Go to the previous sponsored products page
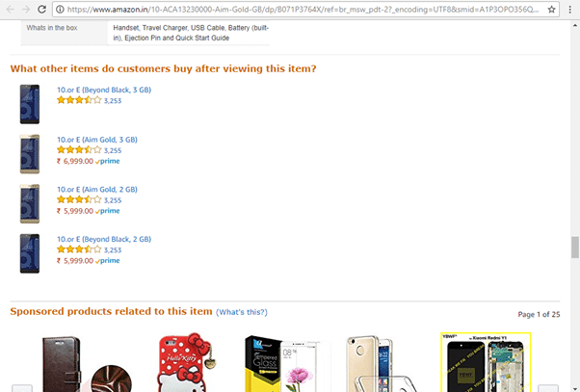580x392 pixels. tap(22, 387)
